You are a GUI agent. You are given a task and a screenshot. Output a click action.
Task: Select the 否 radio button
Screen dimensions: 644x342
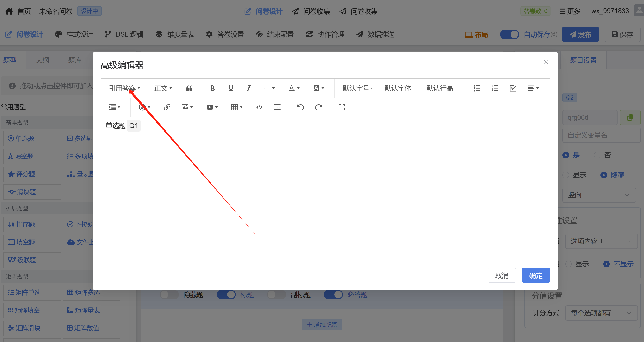pyautogui.click(x=597, y=155)
